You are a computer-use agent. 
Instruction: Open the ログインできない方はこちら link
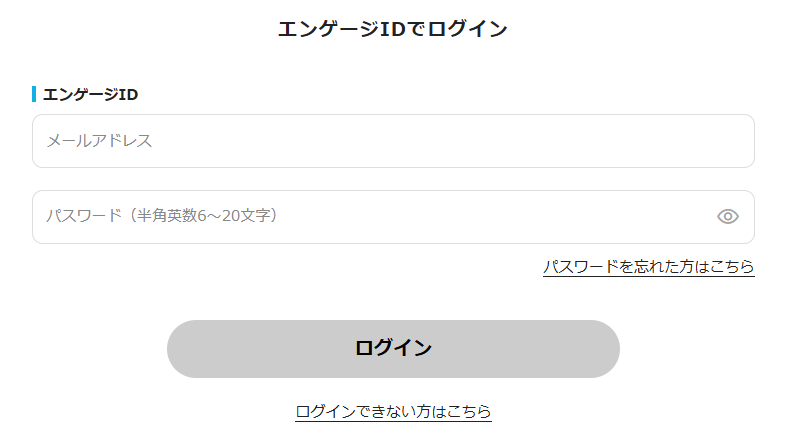[393, 411]
